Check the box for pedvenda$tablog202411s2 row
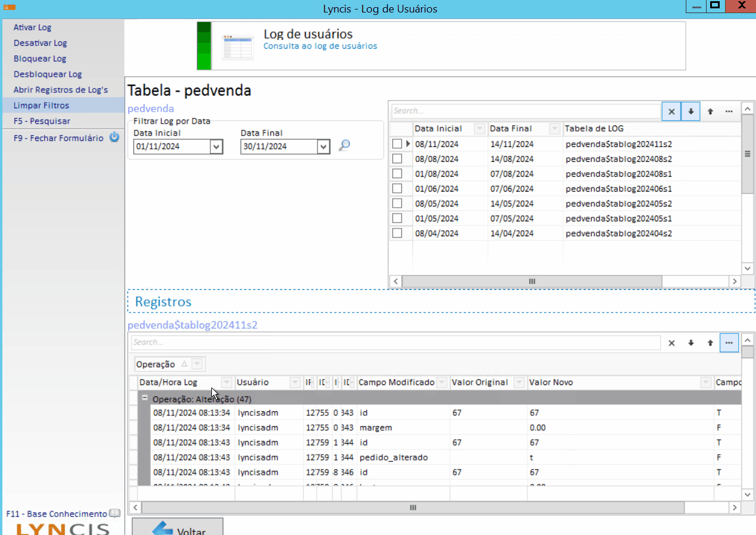 (397, 143)
